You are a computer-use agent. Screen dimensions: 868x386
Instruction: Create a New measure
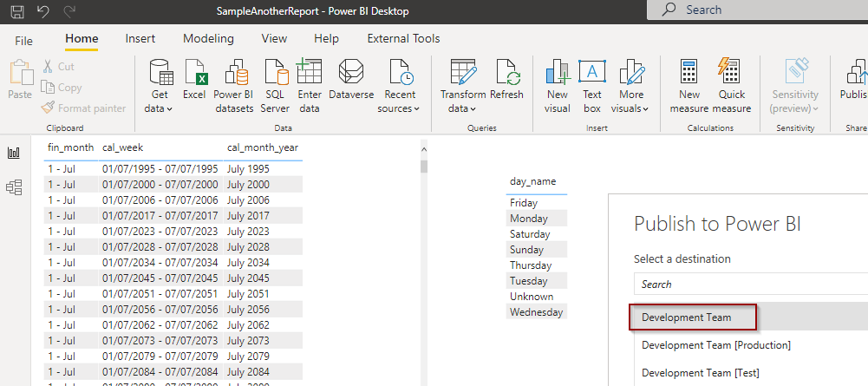(689, 87)
